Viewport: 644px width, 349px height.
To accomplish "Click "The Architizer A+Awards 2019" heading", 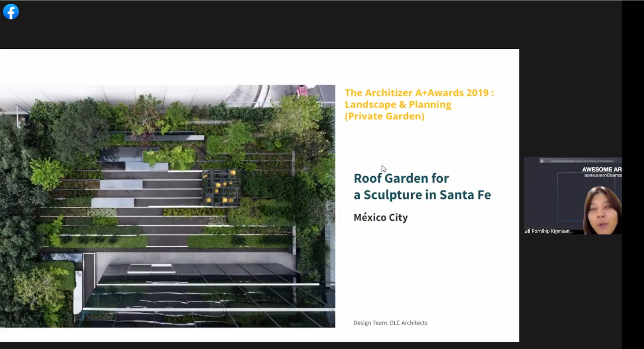I will click(x=419, y=93).
